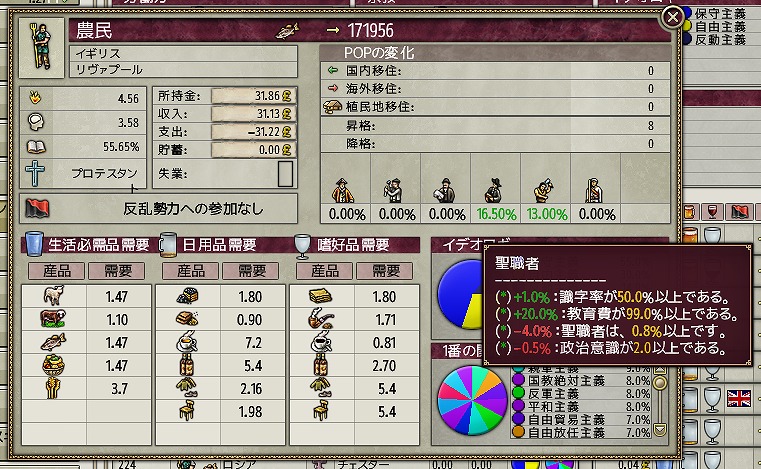
Task: Click the cattle icon in life needs
Action: [53, 319]
